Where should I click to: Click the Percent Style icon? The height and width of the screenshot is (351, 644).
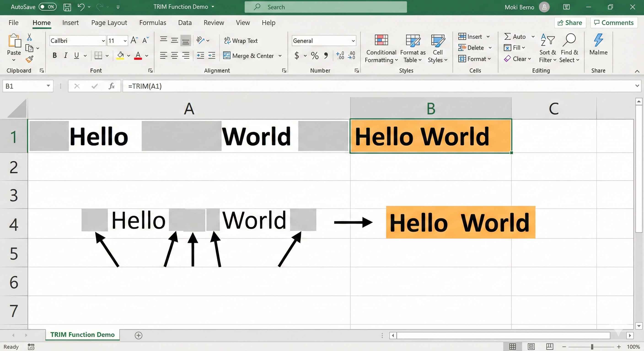point(315,55)
